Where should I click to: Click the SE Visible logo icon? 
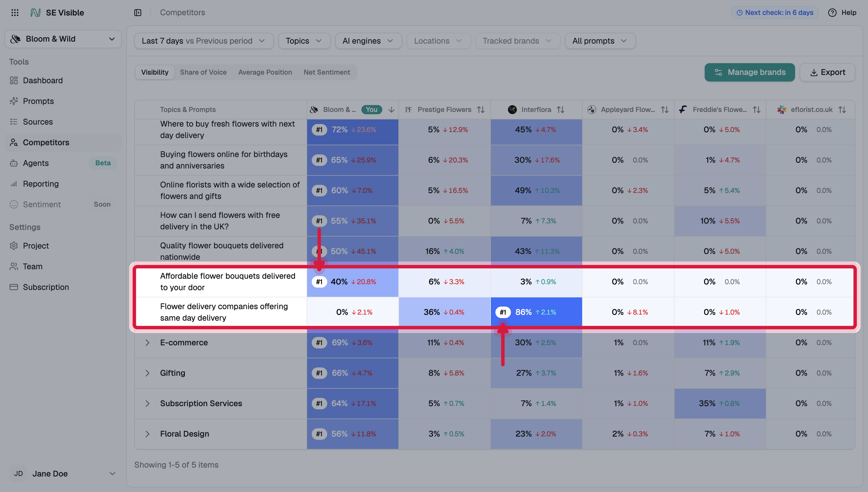36,13
